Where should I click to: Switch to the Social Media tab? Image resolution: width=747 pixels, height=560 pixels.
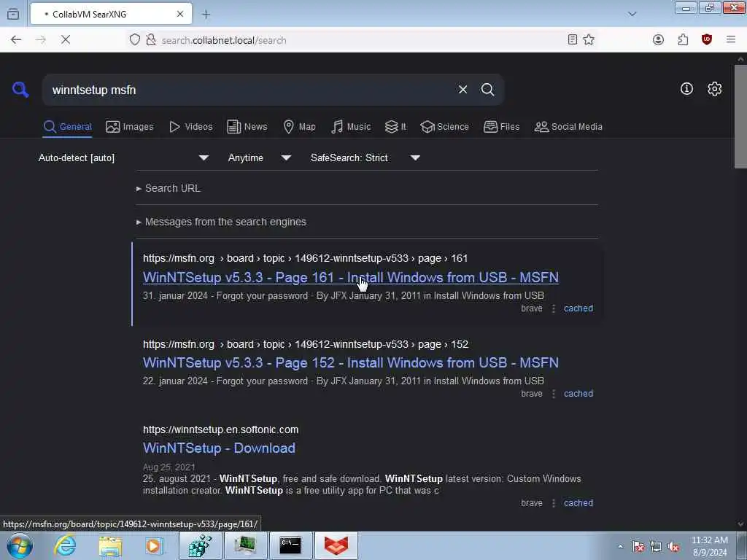click(568, 127)
